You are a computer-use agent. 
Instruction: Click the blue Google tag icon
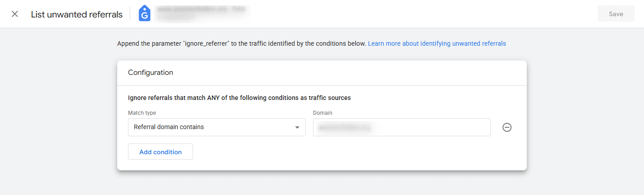pos(144,14)
